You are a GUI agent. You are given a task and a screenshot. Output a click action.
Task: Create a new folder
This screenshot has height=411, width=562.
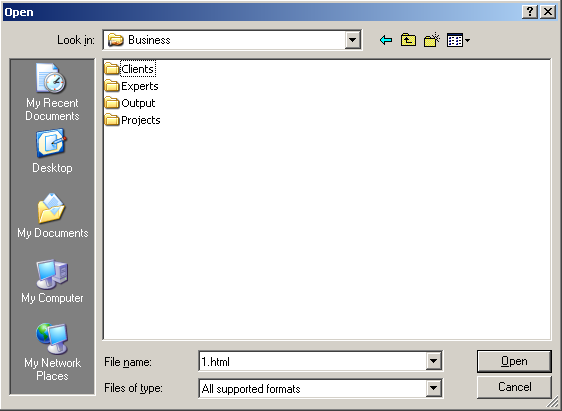[432, 40]
